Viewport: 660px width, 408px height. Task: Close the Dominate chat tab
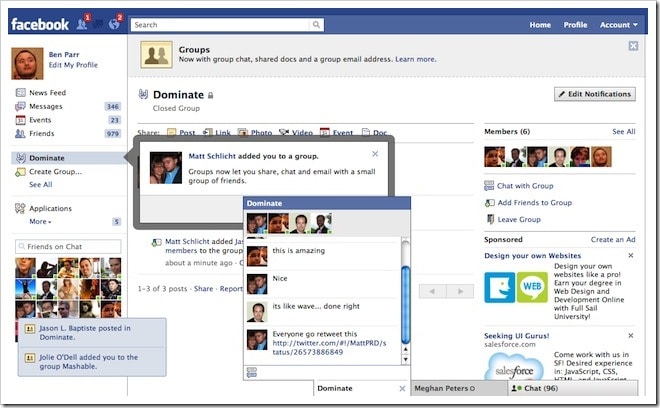(x=402, y=389)
